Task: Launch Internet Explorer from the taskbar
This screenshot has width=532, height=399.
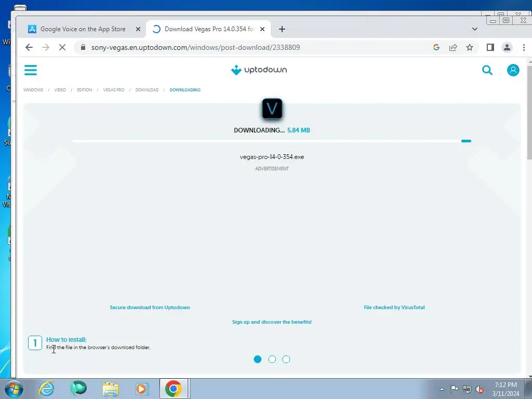Action: tap(46, 389)
